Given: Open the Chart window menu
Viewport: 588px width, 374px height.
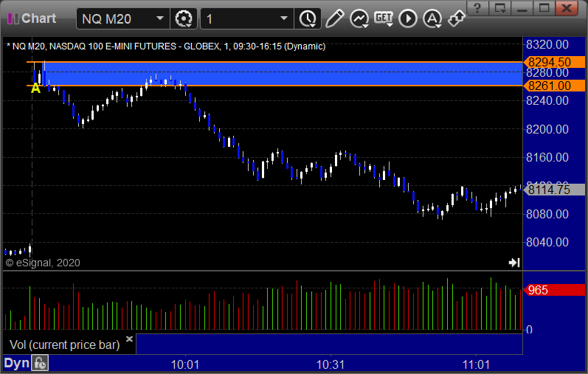Looking at the screenshot, I should click(32, 18).
